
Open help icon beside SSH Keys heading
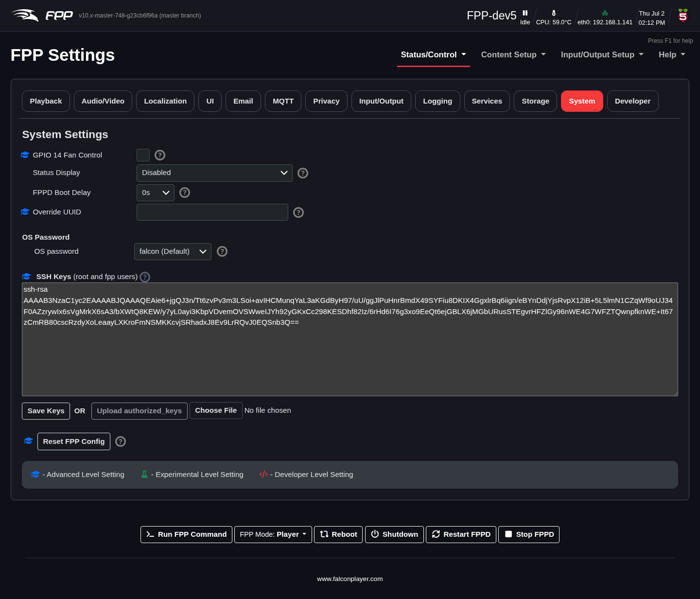(145, 277)
